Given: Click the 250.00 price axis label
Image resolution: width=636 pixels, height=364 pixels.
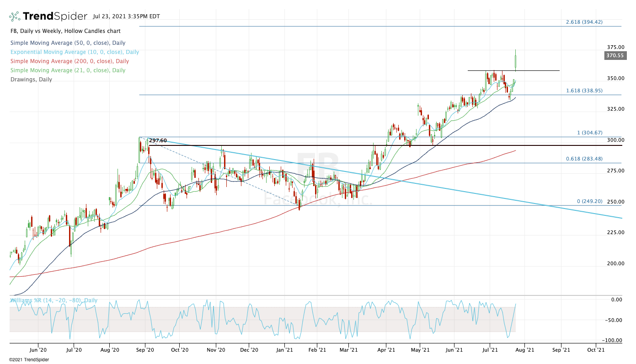Looking at the screenshot, I should [x=615, y=202].
